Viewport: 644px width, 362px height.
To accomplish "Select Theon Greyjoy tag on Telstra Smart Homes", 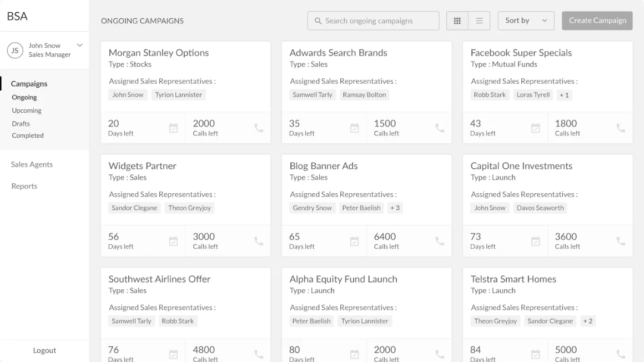I will (495, 321).
